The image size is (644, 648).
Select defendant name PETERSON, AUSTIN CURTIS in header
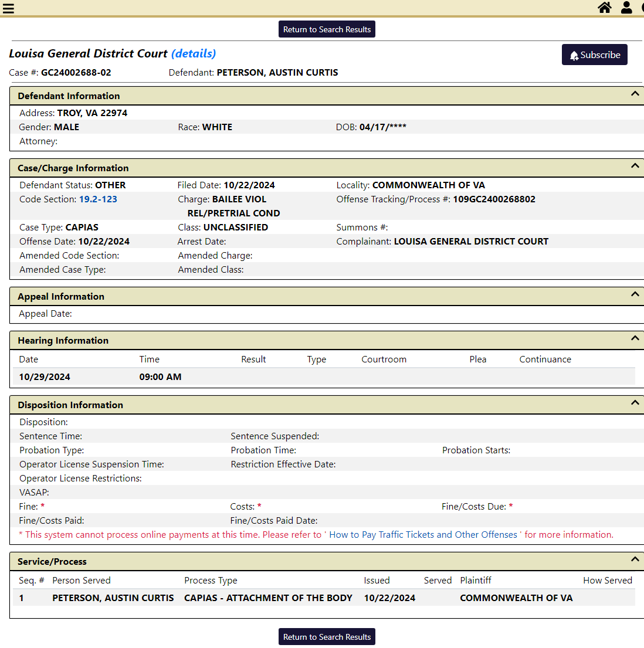(277, 73)
